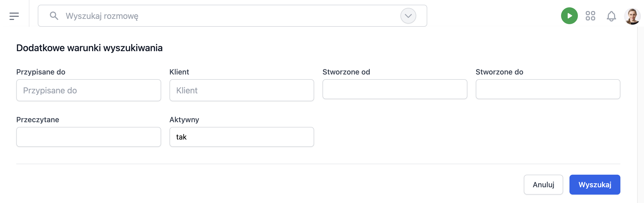
Task: Open the user profile avatar
Action: pos(632,16)
